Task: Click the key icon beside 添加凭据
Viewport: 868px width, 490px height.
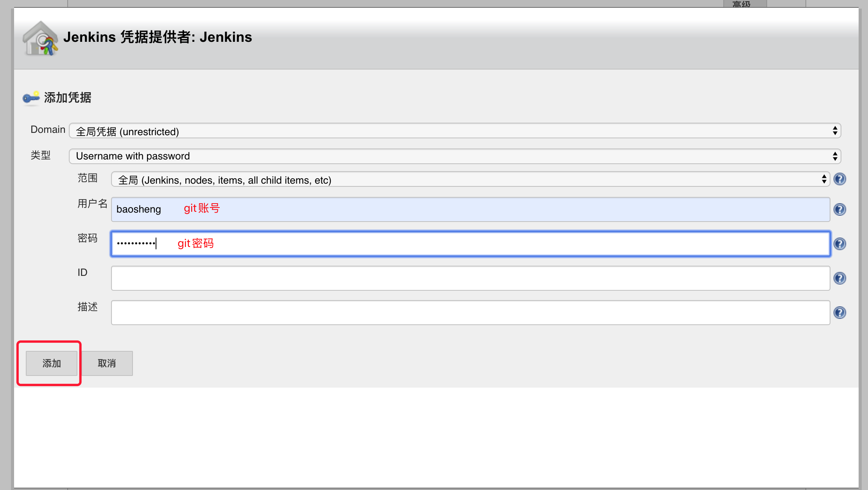Action: 31,97
